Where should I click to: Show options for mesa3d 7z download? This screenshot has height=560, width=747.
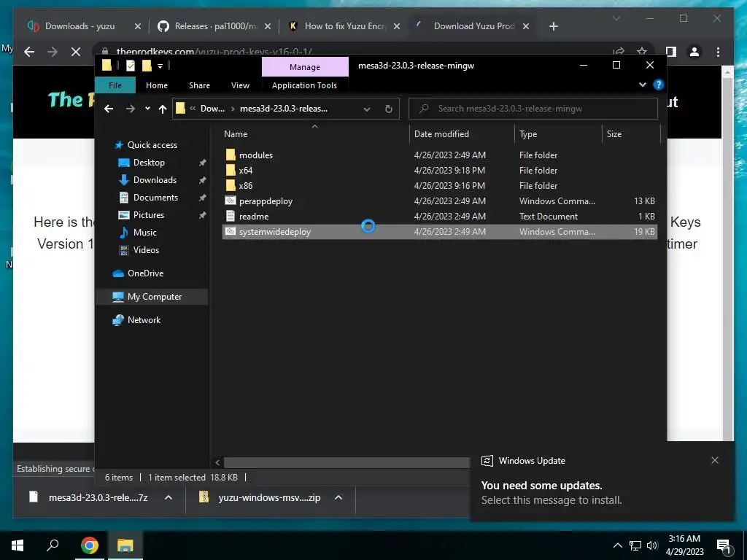coord(169,497)
